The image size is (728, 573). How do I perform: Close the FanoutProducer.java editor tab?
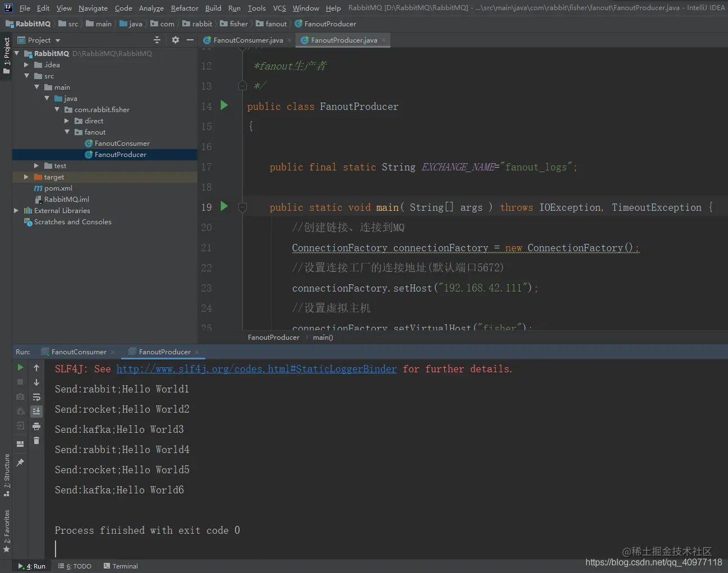tap(384, 40)
